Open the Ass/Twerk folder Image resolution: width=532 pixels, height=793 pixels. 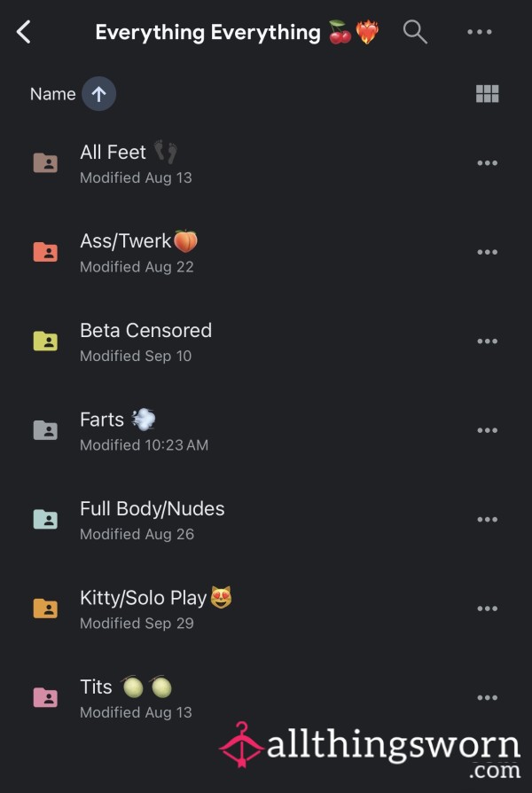pyautogui.click(x=125, y=241)
